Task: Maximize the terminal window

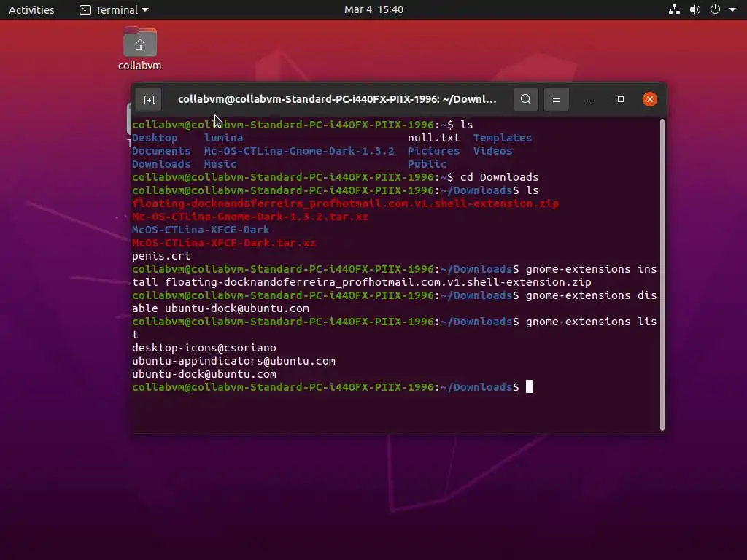Action: (x=620, y=99)
